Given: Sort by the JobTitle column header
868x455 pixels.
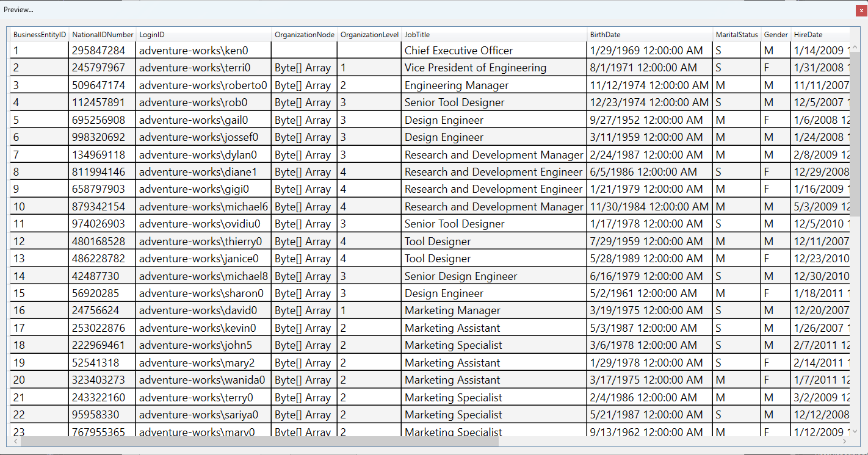Looking at the screenshot, I should tap(493, 35).
